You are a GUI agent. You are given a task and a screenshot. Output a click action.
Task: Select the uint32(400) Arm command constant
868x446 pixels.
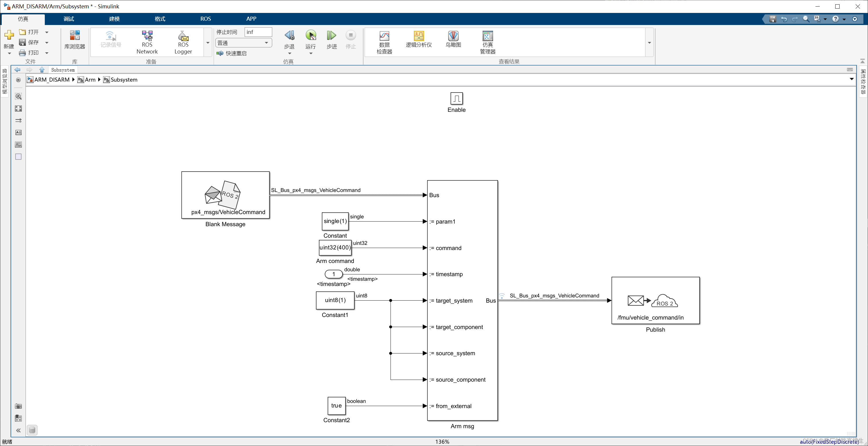tap(335, 247)
